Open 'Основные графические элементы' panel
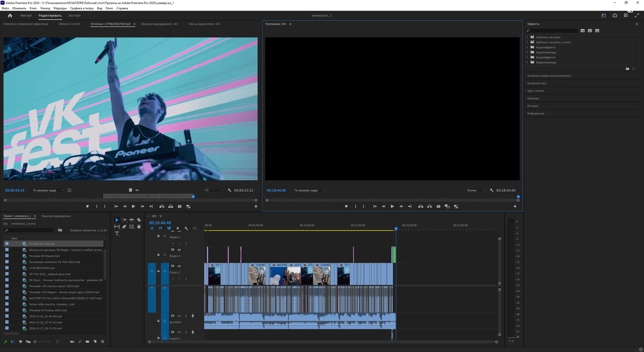The height and width of the screenshot is (352, 644). tap(549, 76)
